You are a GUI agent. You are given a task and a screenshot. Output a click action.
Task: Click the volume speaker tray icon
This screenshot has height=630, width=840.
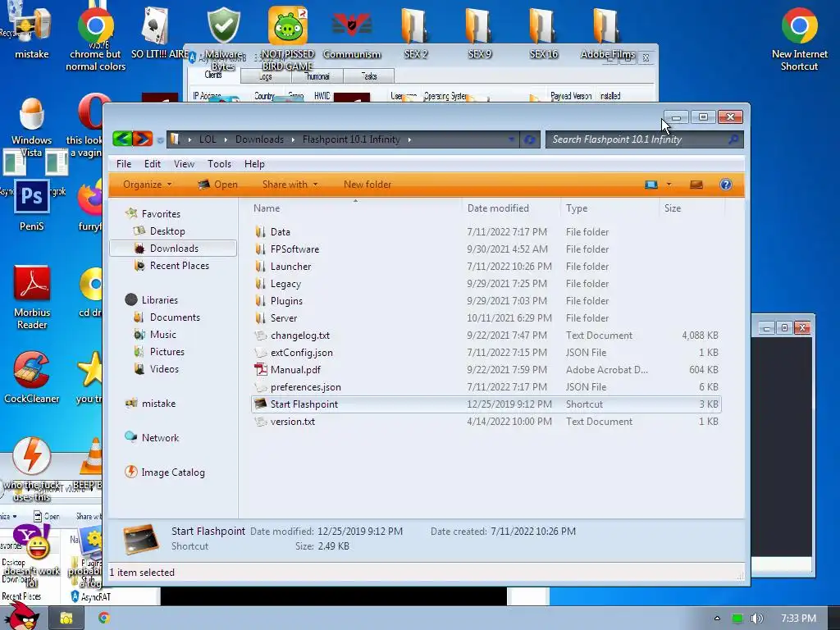[756, 619]
